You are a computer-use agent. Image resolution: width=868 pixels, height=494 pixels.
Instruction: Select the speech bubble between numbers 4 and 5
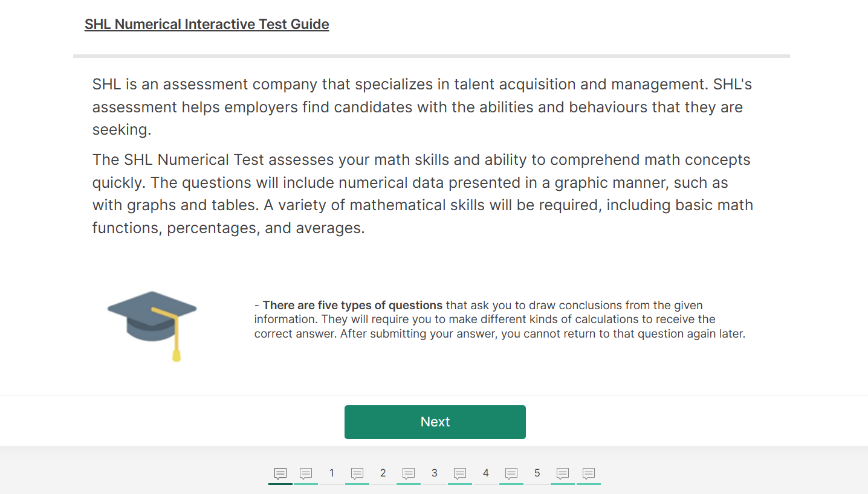point(511,473)
